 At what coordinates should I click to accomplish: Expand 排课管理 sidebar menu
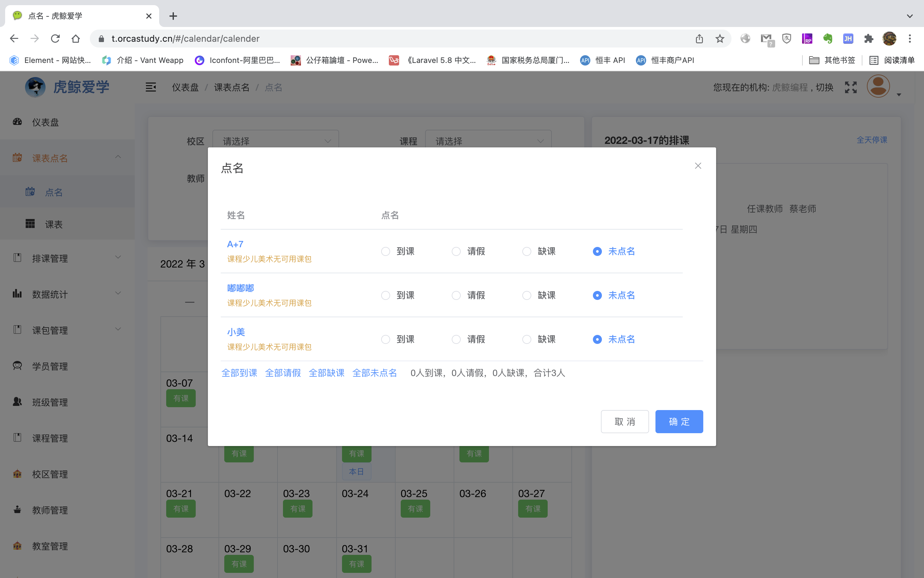67,258
